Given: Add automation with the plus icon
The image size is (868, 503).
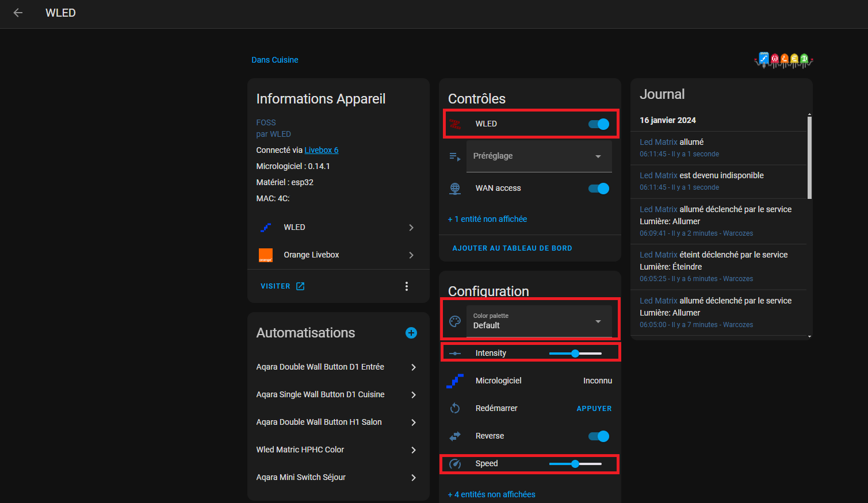Looking at the screenshot, I should [x=411, y=333].
